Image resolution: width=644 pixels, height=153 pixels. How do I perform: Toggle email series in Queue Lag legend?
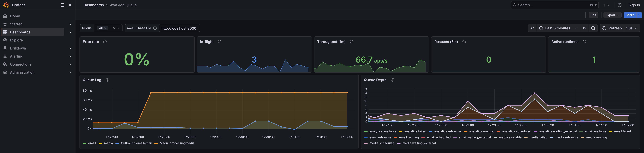89,143
